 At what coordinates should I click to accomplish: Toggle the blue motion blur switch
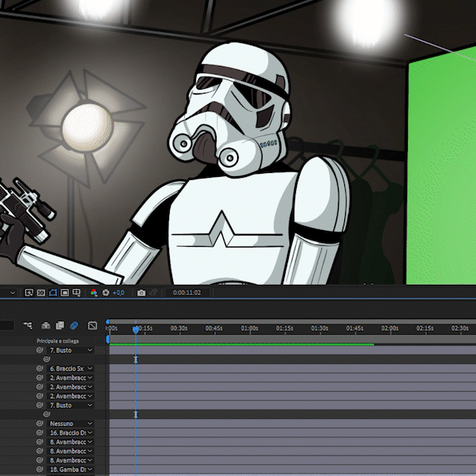click(74, 325)
